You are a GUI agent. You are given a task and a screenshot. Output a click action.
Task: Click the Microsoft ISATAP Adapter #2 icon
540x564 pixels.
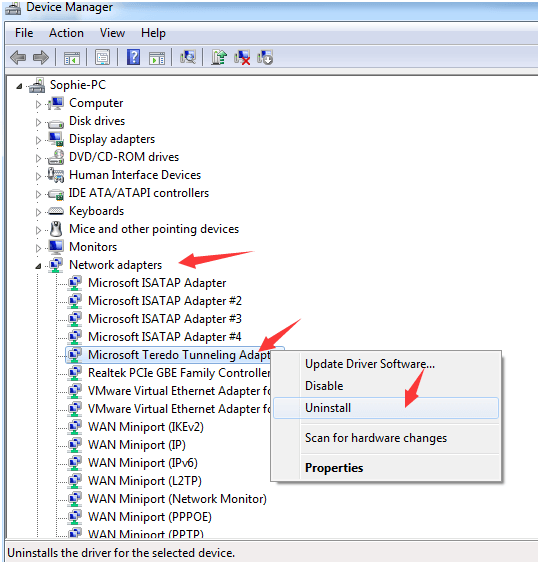tap(74, 301)
